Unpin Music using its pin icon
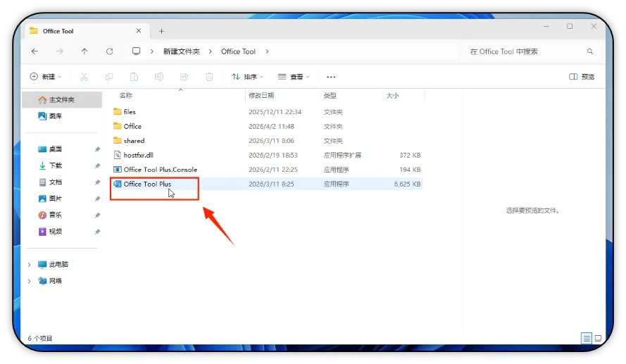Image resolution: width=626 pixels, height=364 pixels. 97,215
